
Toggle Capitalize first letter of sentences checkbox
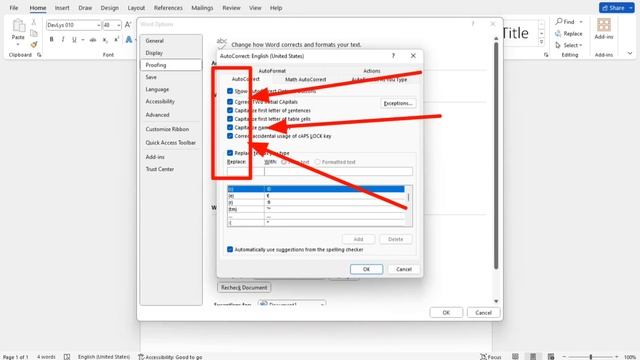(x=230, y=110)
